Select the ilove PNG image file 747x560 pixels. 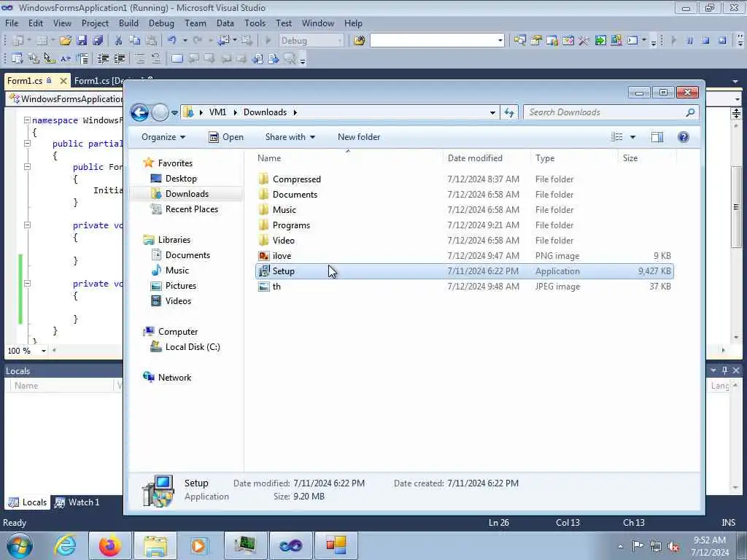pos(282,256)
